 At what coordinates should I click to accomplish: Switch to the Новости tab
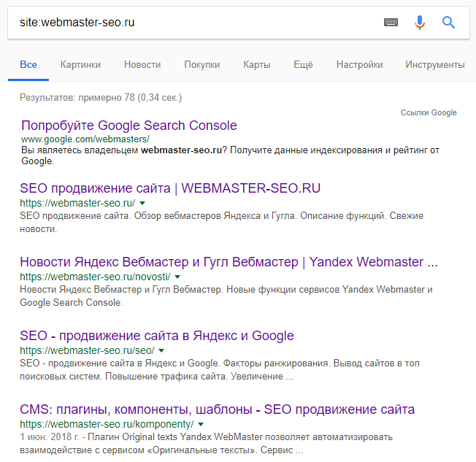coord(142,64)
